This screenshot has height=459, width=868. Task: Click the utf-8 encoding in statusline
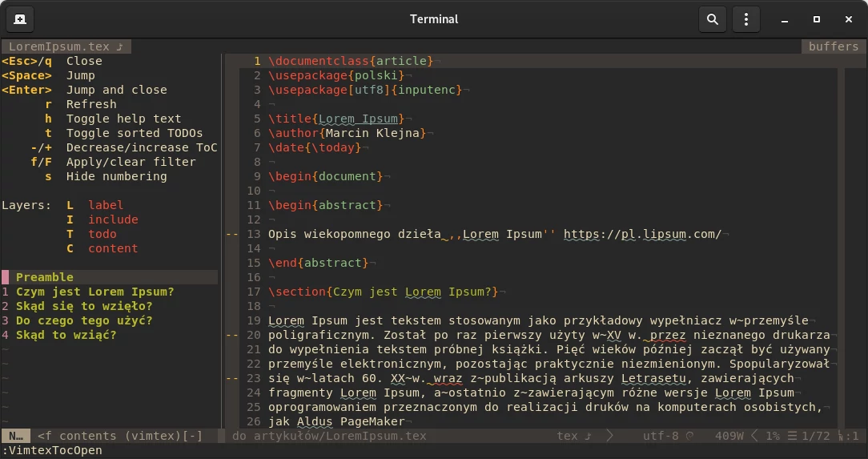[x=661, y=436]
